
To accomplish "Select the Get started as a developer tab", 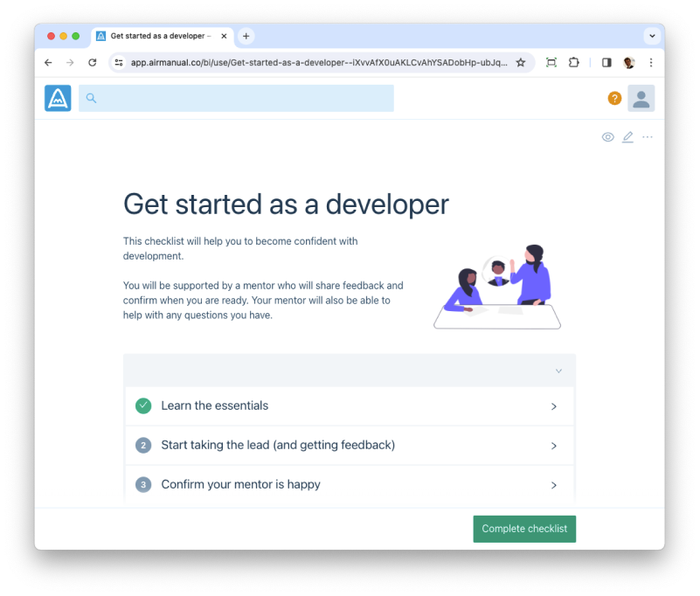I will pyautogui.click(x=163, y=36).
